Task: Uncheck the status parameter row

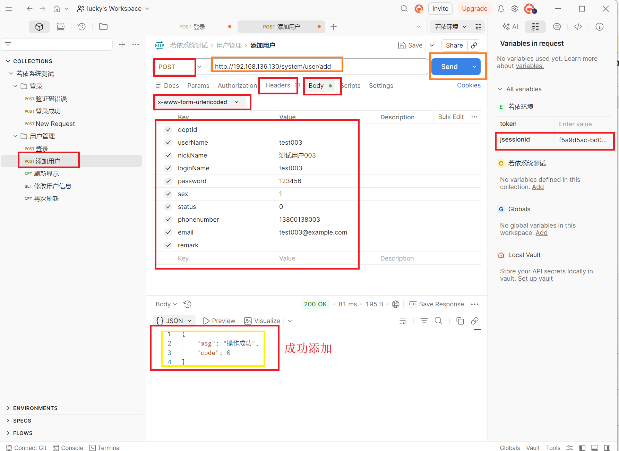Action: point(168,207)
